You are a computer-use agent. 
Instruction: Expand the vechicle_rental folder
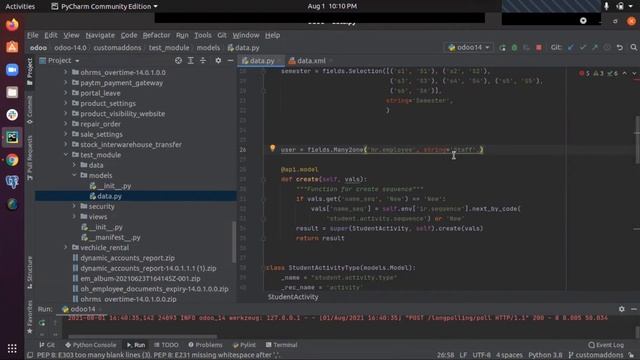(x=66, y=248)
